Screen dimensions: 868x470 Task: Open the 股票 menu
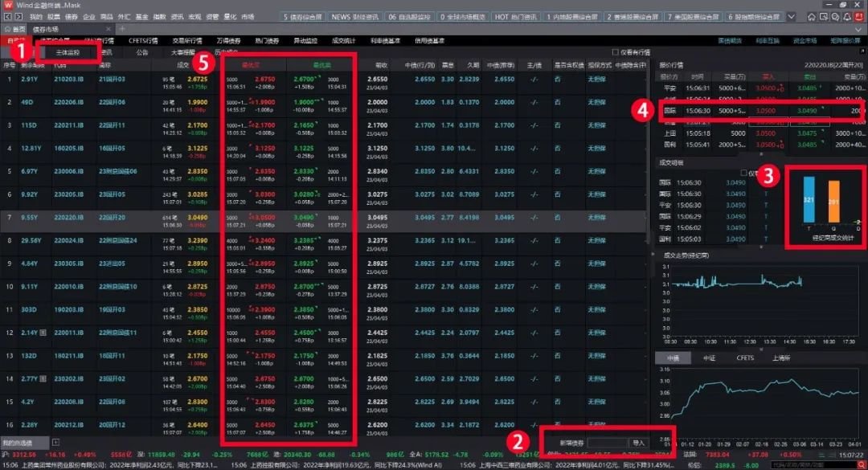click(54, 17)
